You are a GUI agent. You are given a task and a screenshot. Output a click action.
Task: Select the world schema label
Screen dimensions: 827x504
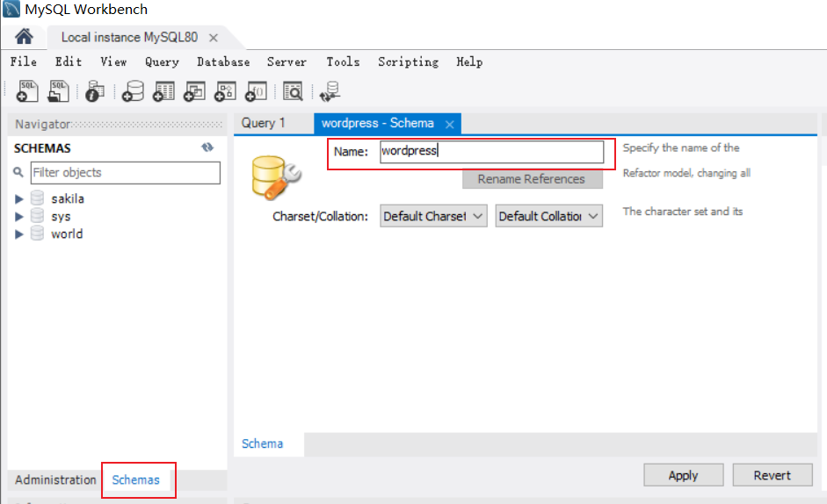coord(67,234)
